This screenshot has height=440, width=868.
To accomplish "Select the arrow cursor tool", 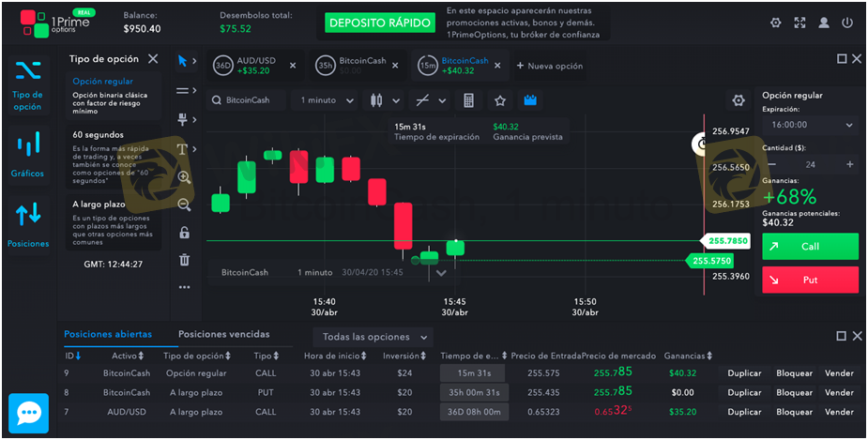I will coord(184,61).
